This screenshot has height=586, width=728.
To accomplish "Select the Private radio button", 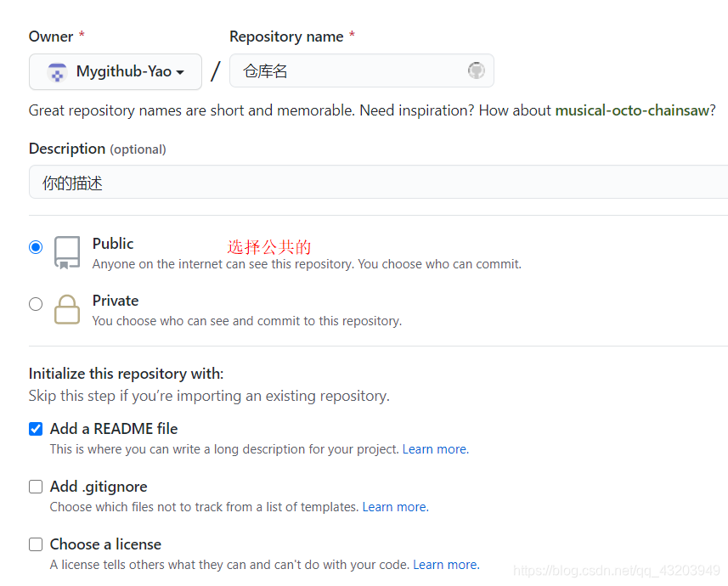I will pyautogui.click(x=36, y=304).
